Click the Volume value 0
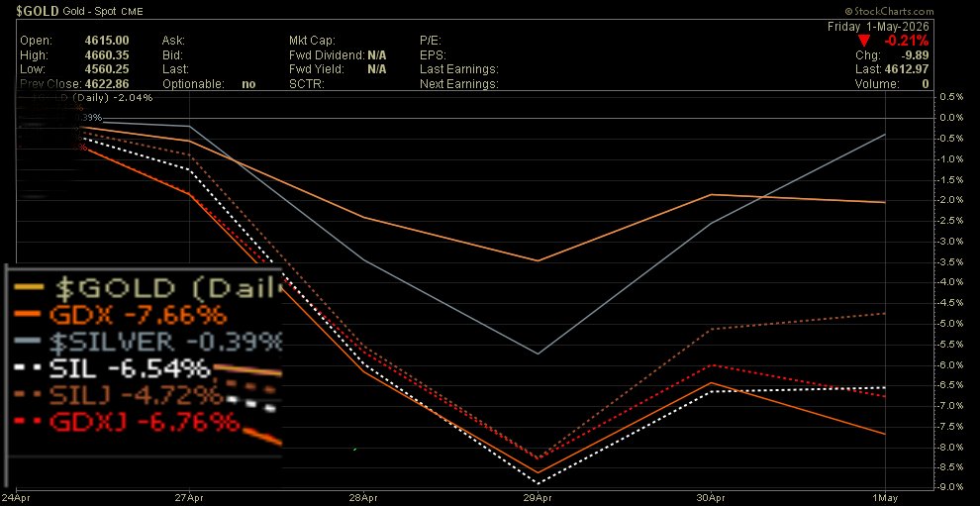The image size is (980, 506). [925, 84]
